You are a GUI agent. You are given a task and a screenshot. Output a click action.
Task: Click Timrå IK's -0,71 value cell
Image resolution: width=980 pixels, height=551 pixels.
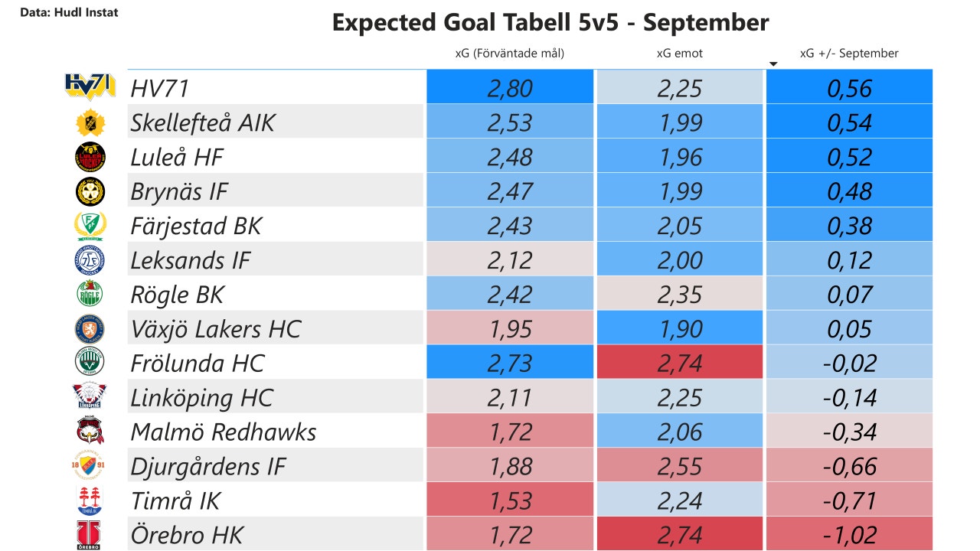[x=849, y=500]
